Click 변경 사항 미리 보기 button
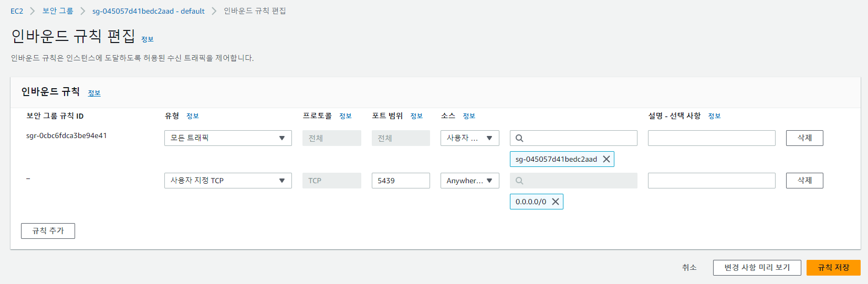The width and height of the screenshot is (868, 284). pos(757,268)
